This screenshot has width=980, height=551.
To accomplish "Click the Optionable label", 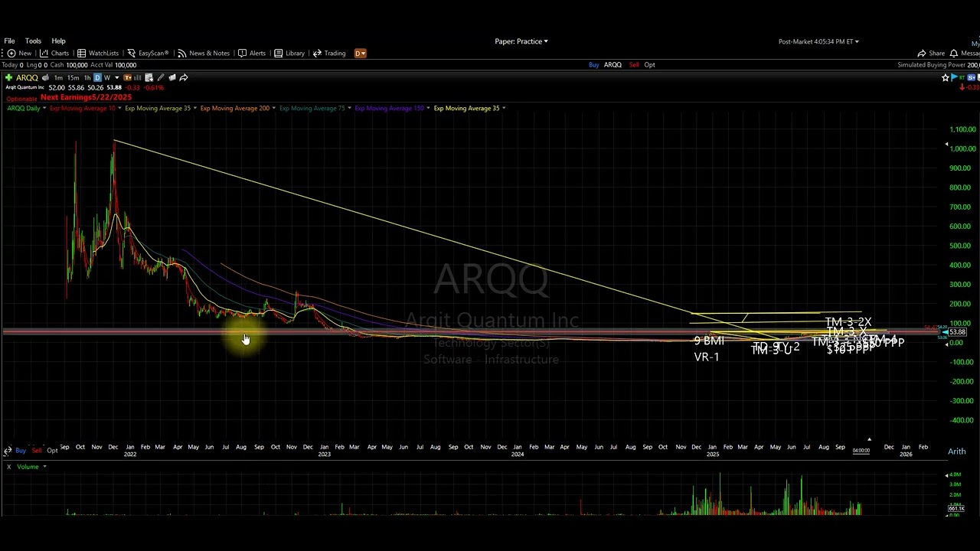I will (21, 99).
